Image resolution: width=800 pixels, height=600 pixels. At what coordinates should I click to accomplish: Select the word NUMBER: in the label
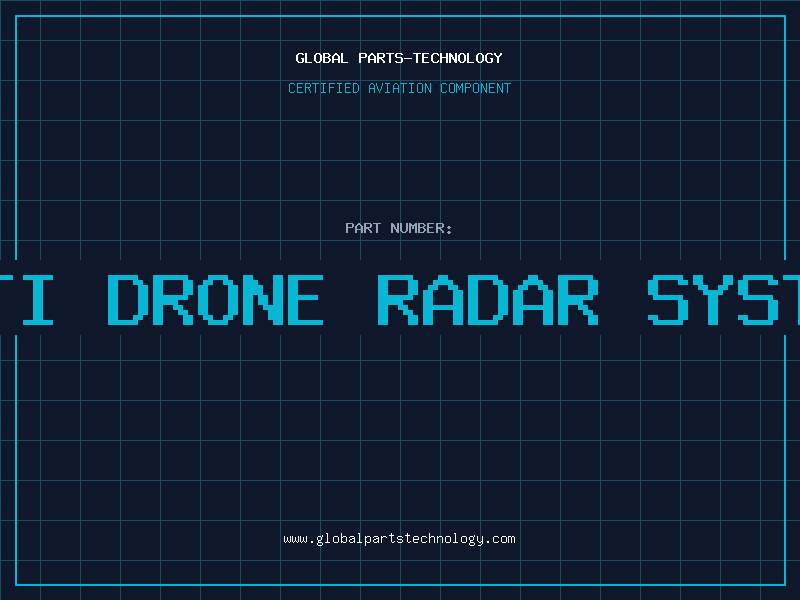pyautogui.click(x=421, y=228)
